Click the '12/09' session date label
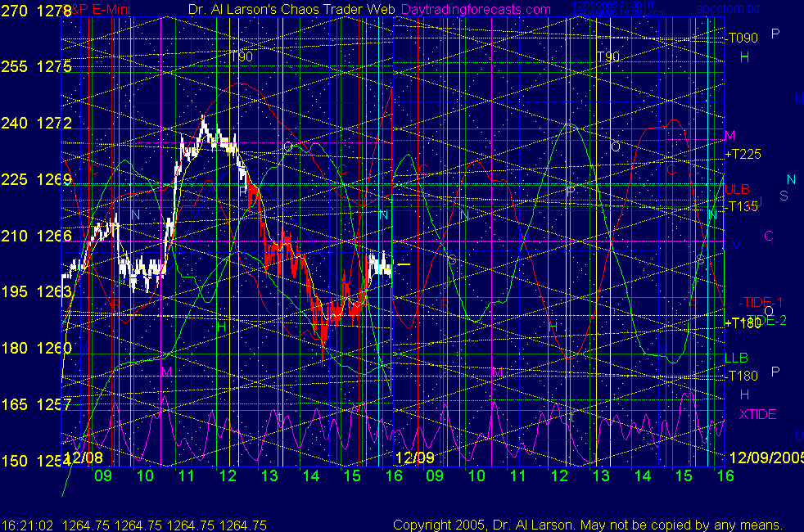Viewport: 804px width, 532px height. pyautogui.click(x=415, y=458)
